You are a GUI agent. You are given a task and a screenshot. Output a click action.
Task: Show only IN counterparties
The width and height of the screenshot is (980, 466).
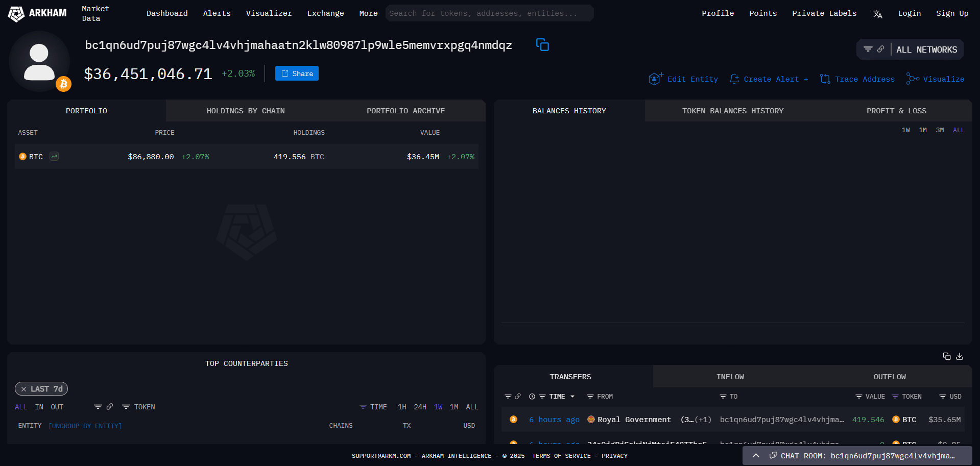point(39,407)
